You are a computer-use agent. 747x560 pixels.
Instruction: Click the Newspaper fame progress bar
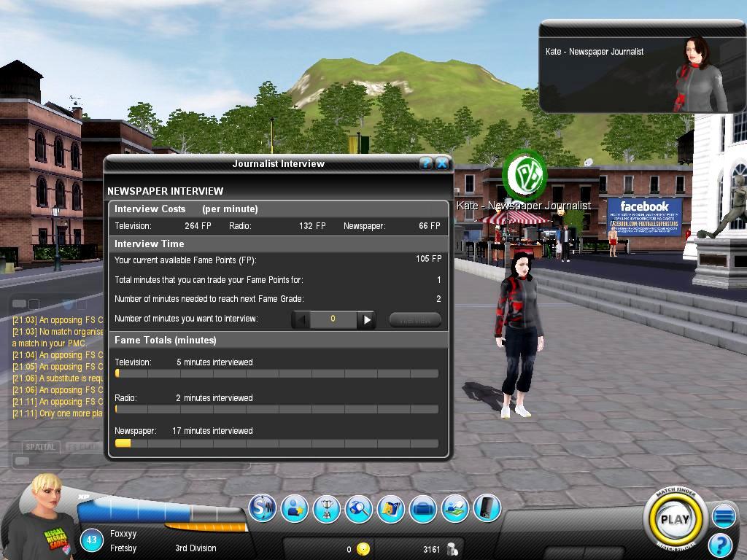pyautogui.click(x=276, y=443)
